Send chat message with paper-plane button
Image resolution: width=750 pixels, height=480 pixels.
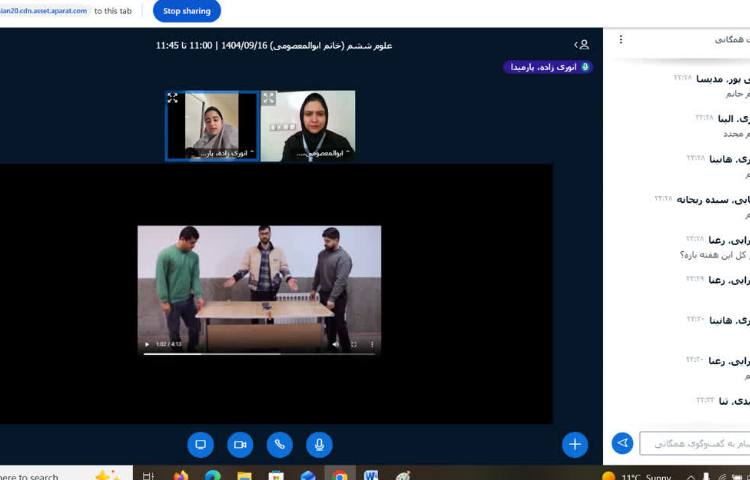coord(622,443)
